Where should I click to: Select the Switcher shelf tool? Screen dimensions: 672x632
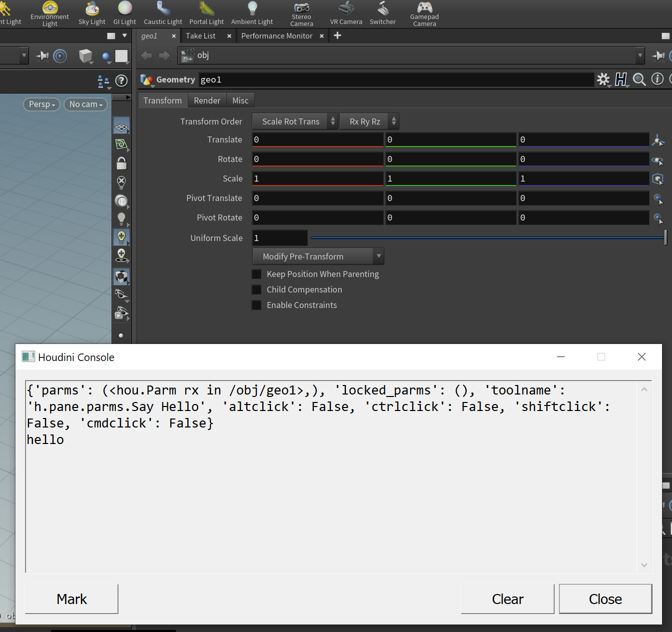click(383, 13)
